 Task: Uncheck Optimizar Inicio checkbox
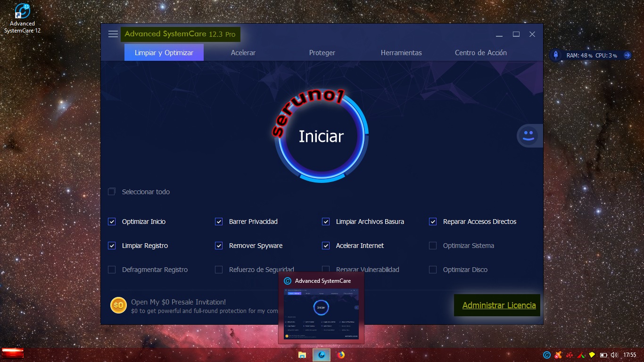coord(112,222)
